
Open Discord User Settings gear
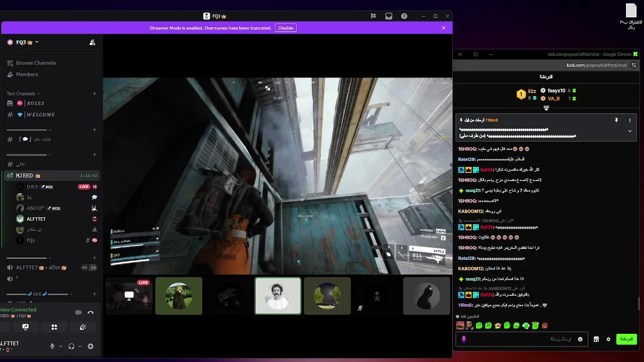[x=91, y=346]
